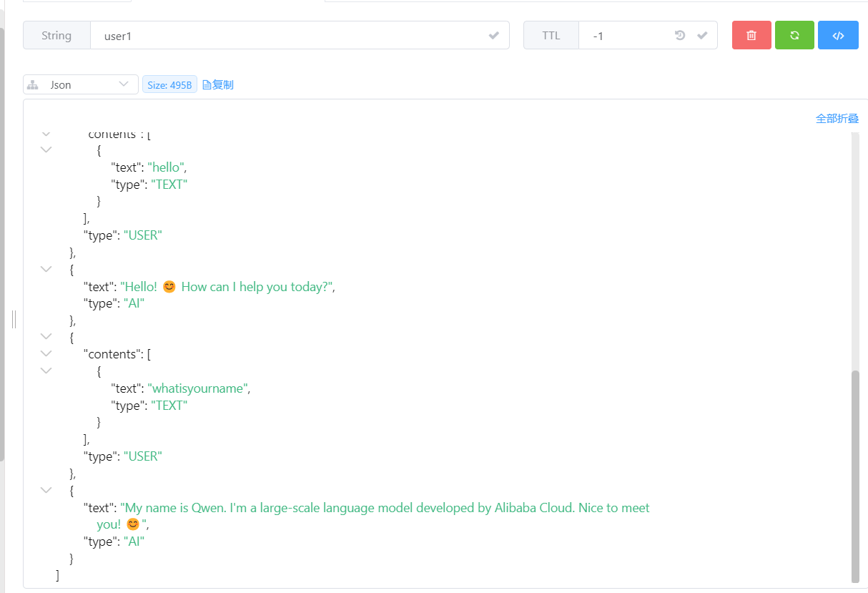Click the blue code brackets button
The height and width of the screenshot is (593, 868).
pyautogui.click(x=838, y=36)
